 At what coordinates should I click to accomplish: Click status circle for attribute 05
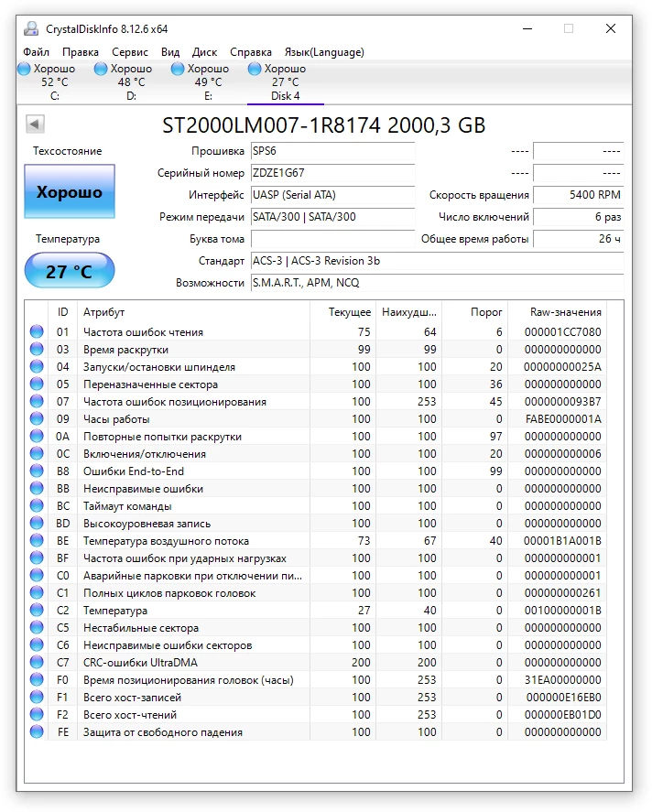click(x=37, y=384)
